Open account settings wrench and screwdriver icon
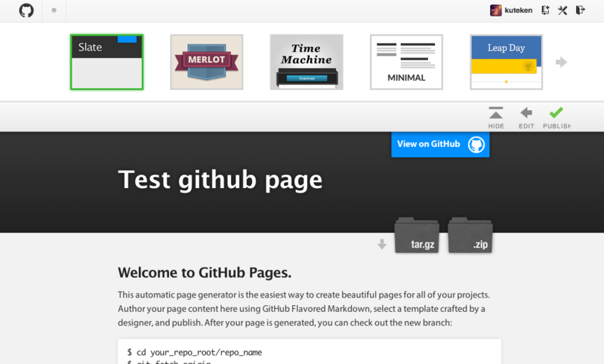604x364 pixels. (562, 11)
